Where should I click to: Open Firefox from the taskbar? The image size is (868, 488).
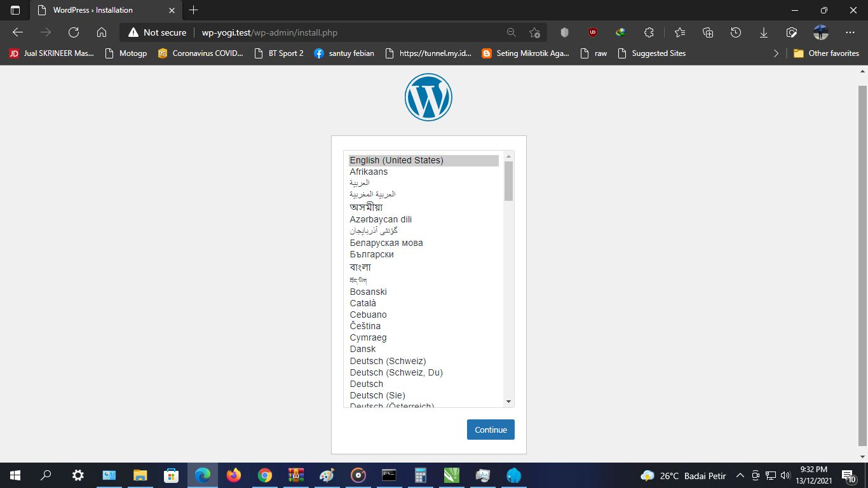pos(234,475)
